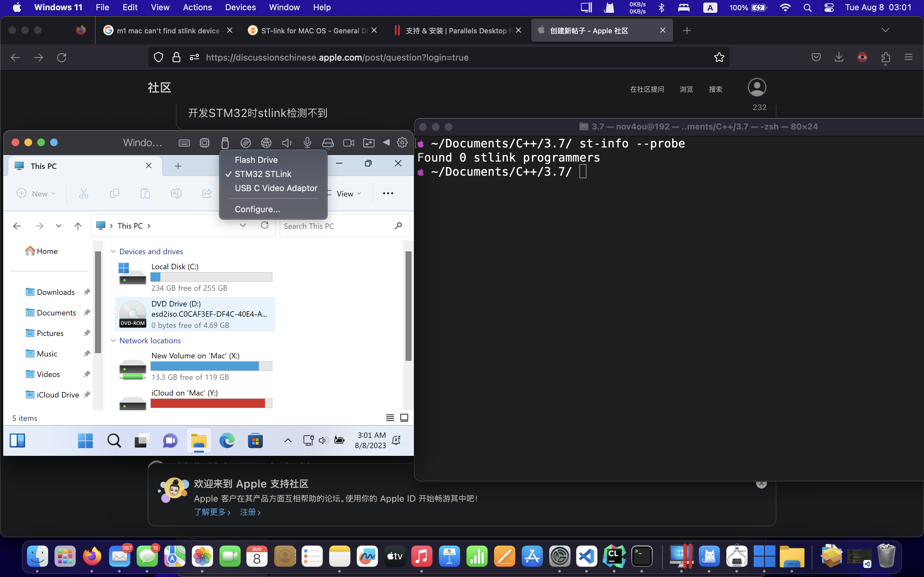This screenshot has height=577, width=924.
Task: Click the Parallels microphone icon
Action: click(x=307, y=143)
